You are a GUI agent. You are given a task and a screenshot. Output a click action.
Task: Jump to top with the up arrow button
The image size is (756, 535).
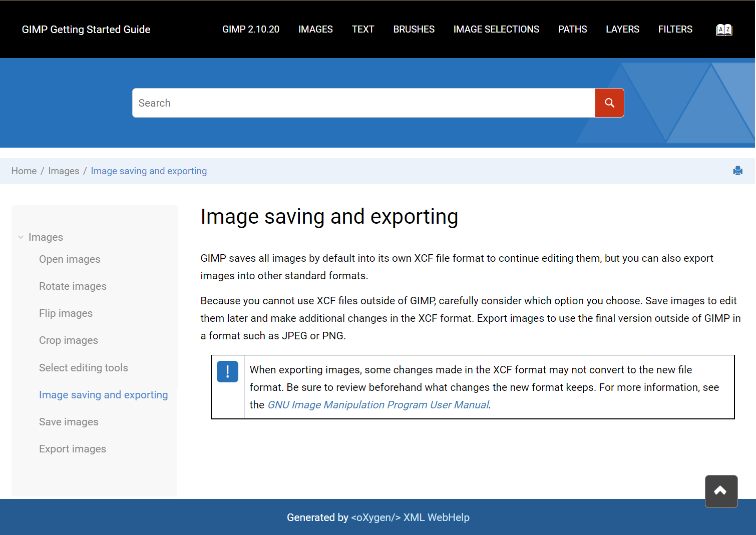point(721,491)
